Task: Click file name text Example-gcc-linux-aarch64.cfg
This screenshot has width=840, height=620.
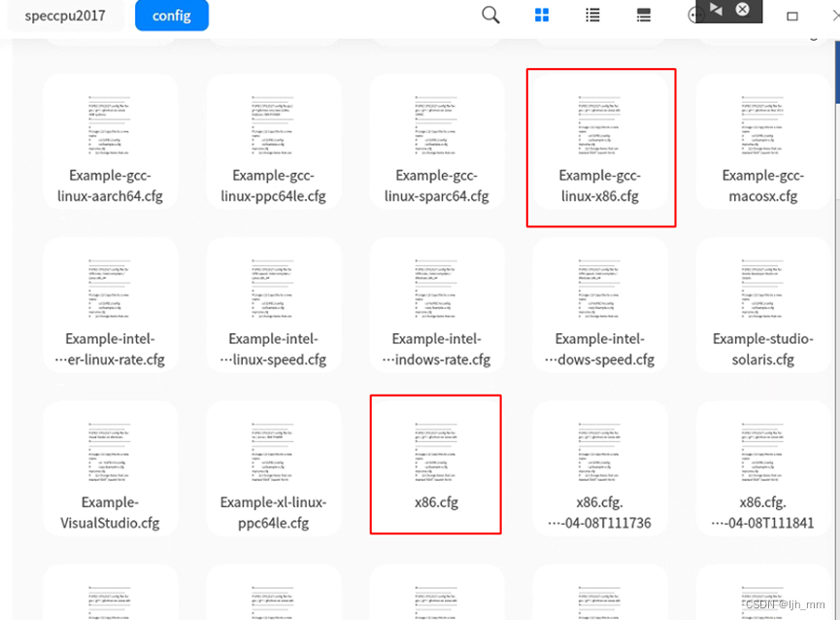Action: click(110, 186)
